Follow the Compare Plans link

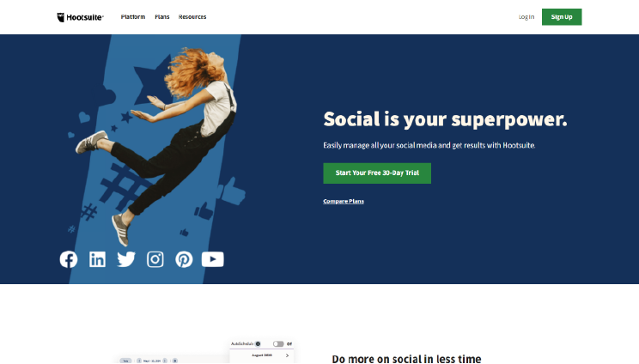pyautogui.click(x=344, y=201)
